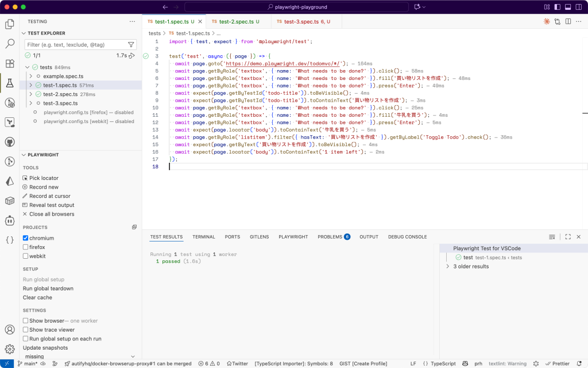588x368 pixels.
Task: Click Clear cache
Action: (37, 297)
